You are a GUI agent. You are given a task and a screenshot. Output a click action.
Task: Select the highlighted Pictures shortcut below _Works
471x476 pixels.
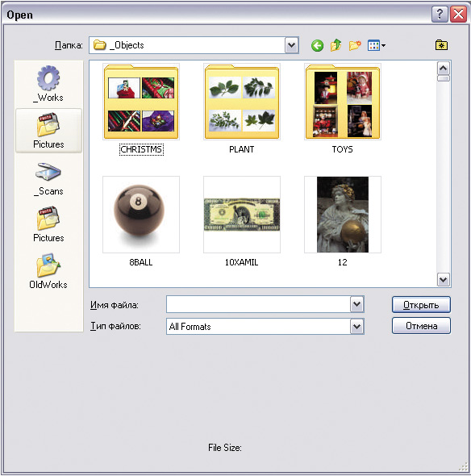pyautogui.click(x=48, y=131)
